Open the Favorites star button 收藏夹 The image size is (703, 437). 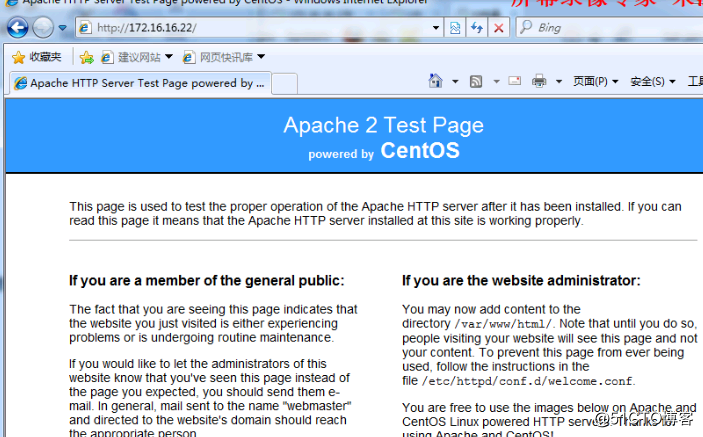click(x=37, y=57)
